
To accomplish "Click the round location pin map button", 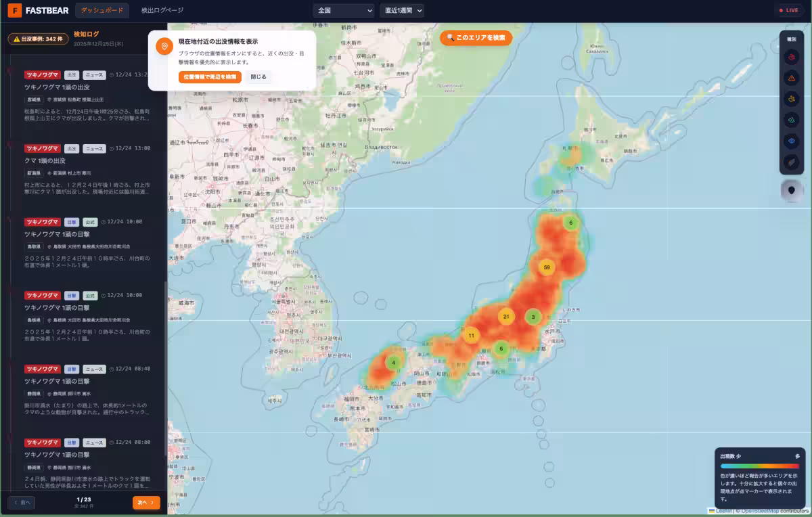I will point(791,191).
